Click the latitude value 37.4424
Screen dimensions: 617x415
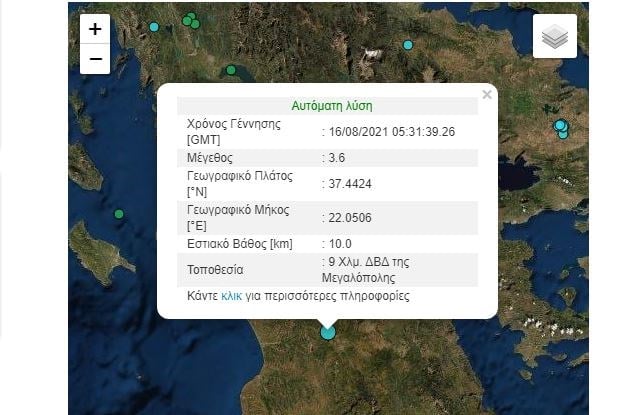(350, 184)
